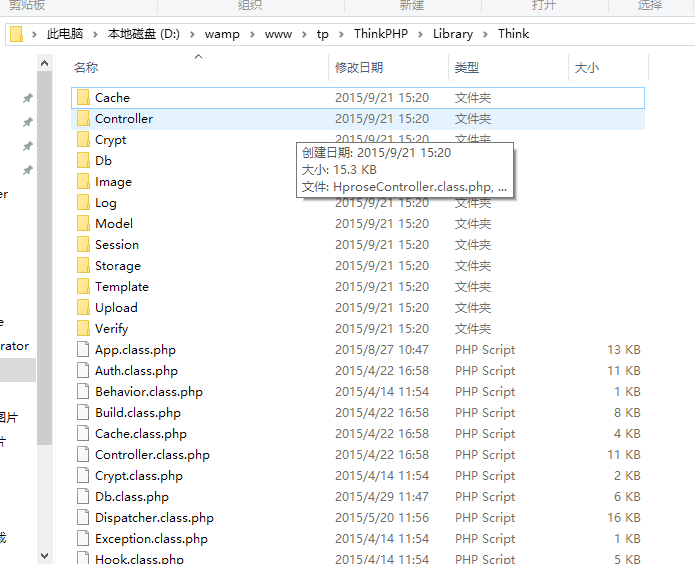The width and height of the screenshot is (695, 581).
Task: Click Build.class.php file icon
Action: pos(83,413)
